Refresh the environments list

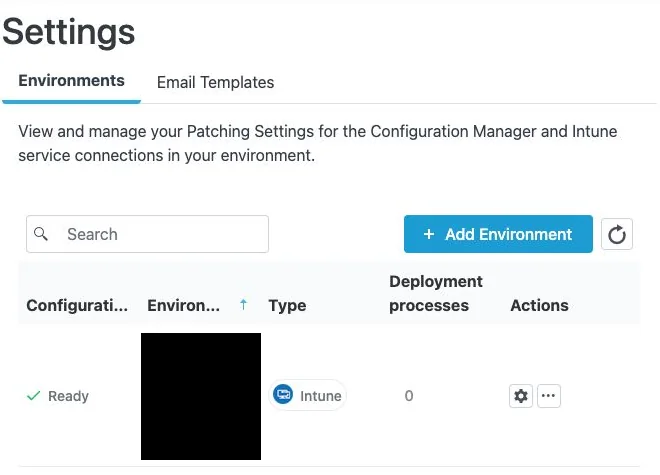point(617,234)
